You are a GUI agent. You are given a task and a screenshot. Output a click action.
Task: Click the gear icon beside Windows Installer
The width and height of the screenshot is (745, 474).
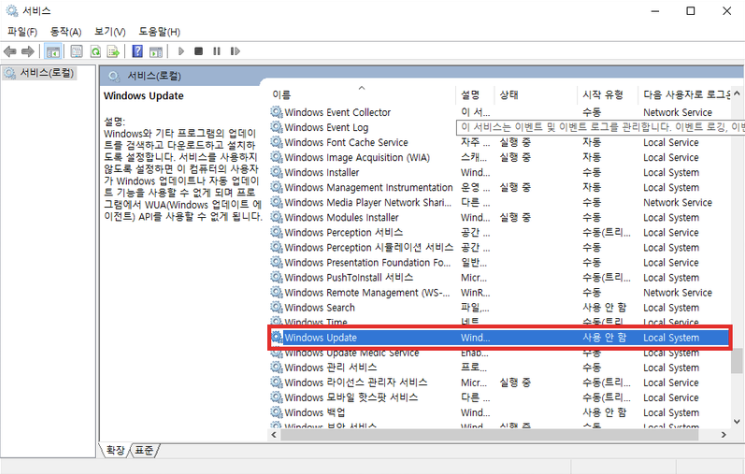[277, 172]
